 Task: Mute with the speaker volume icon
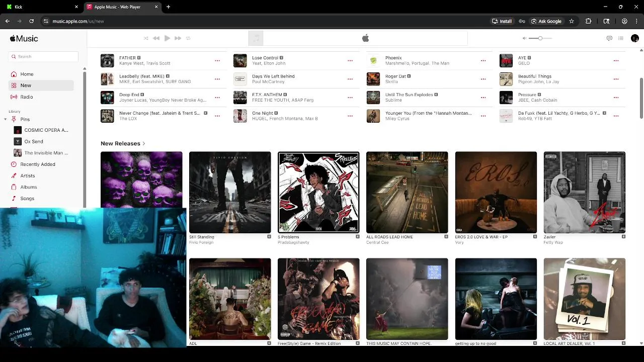524,38
